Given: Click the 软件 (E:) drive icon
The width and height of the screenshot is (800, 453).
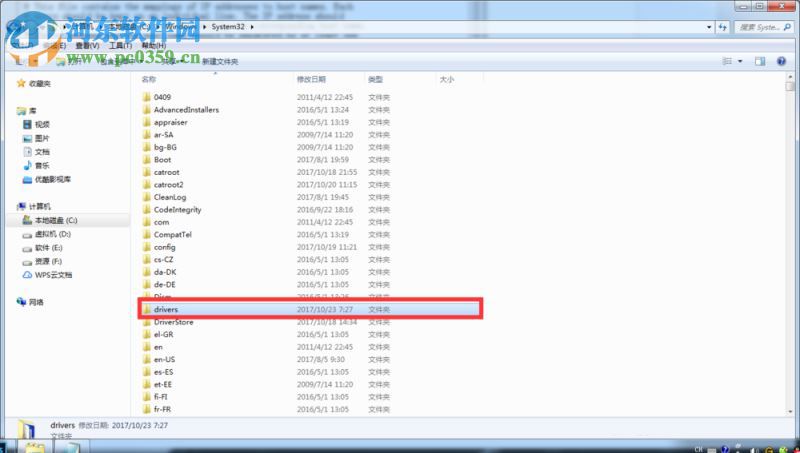Looking at the screenshot, I should click(28, 248).
